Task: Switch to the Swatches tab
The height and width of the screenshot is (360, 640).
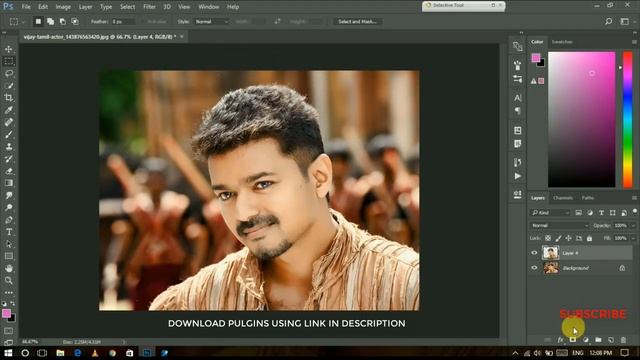Action: pos(562,42)
